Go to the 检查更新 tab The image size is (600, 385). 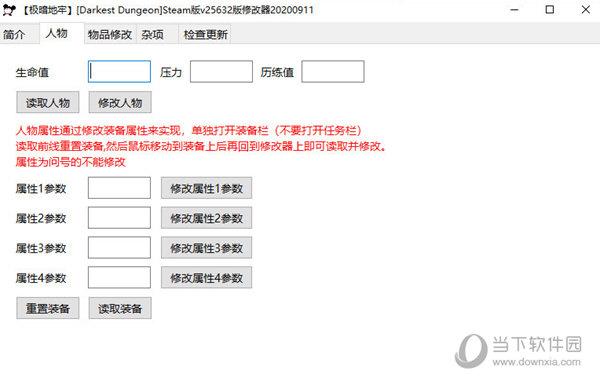click(x=205, y=34)
